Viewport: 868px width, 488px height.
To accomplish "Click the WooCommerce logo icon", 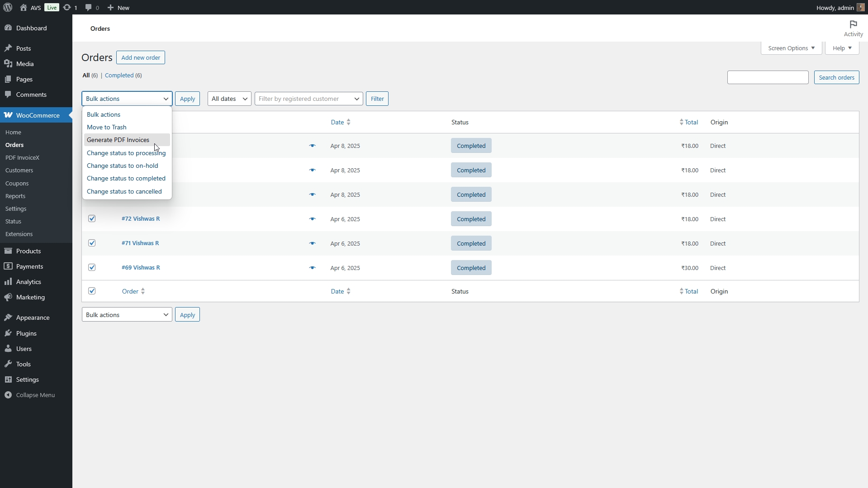I will click(8, 115).
